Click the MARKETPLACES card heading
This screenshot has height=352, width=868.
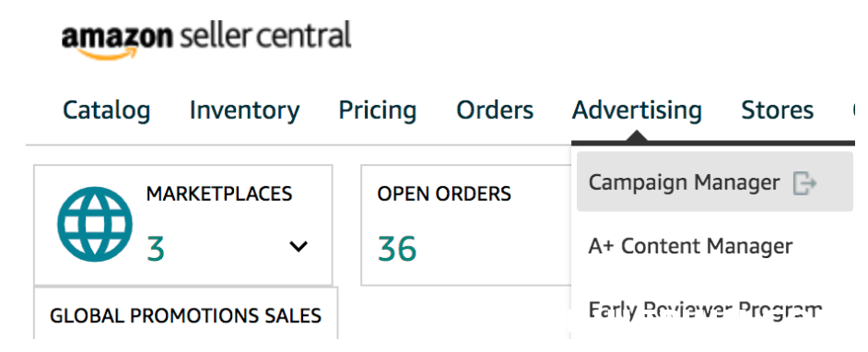point(219,194)
